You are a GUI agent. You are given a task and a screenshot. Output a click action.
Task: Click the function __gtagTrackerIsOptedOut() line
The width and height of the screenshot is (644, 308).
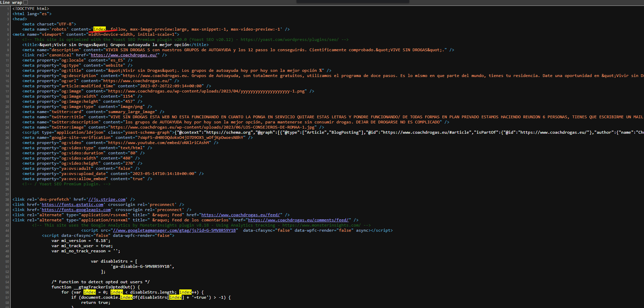point(96,287)
